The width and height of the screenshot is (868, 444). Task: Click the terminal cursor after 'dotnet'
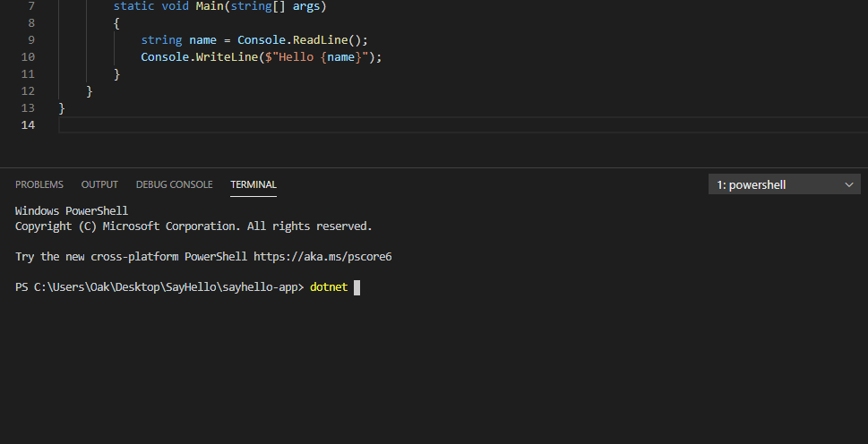click(357, 287)
